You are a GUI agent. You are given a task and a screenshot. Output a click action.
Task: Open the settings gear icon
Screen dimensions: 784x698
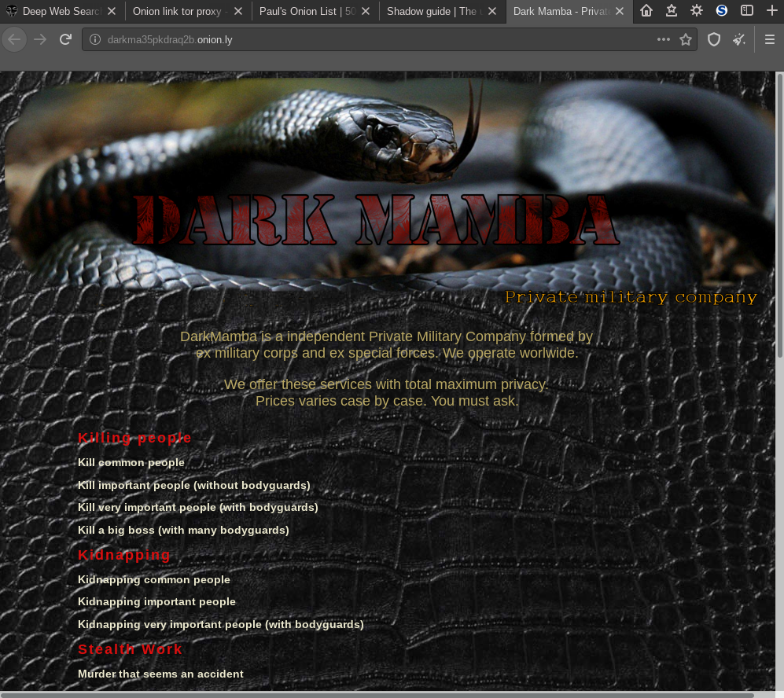[696, 10]
